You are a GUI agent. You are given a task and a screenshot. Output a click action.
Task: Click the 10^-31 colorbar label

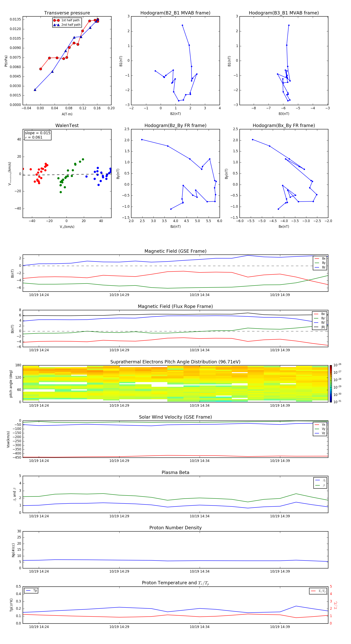(x=337, y=402)
